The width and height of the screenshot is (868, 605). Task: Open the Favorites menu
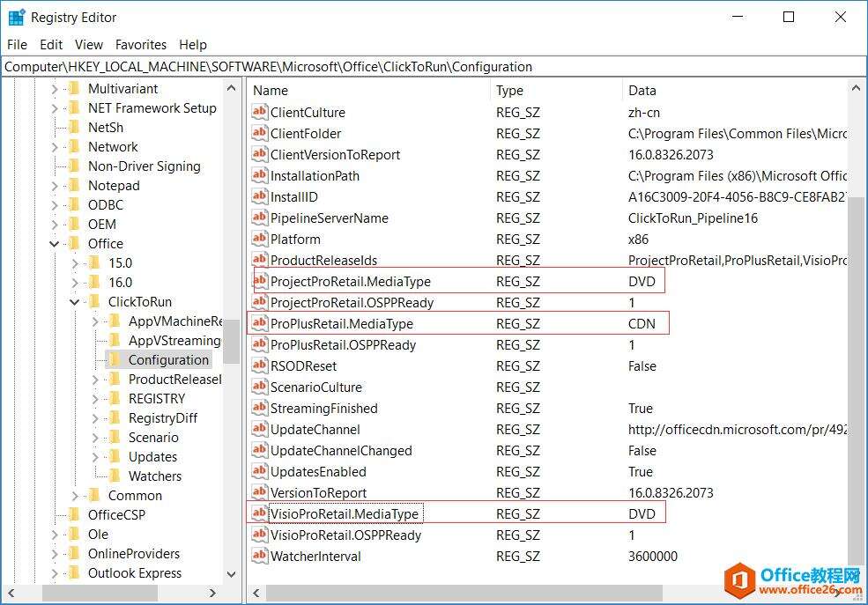coord(141,45)
